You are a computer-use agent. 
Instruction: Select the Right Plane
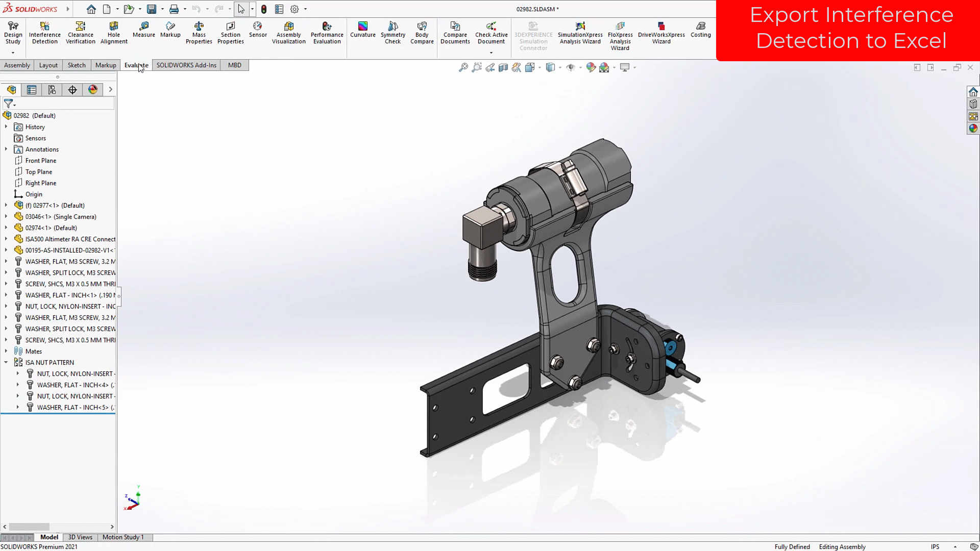coord(41,183)
